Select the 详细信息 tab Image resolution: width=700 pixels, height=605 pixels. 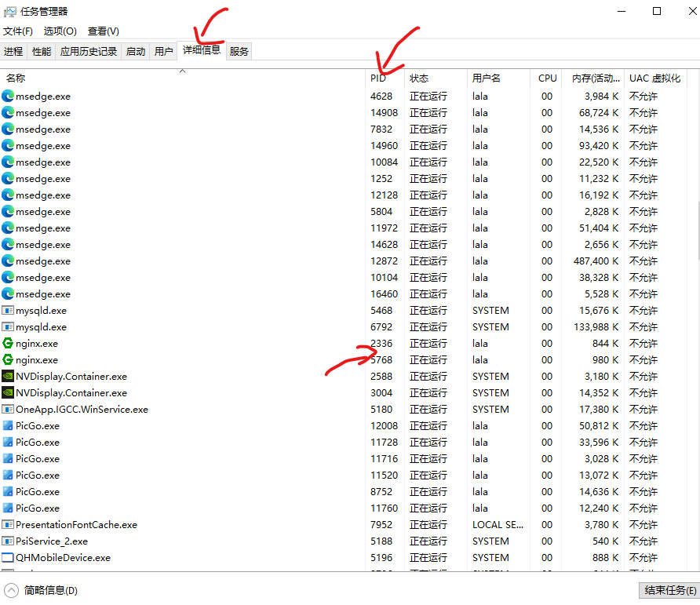pos(202,50)
